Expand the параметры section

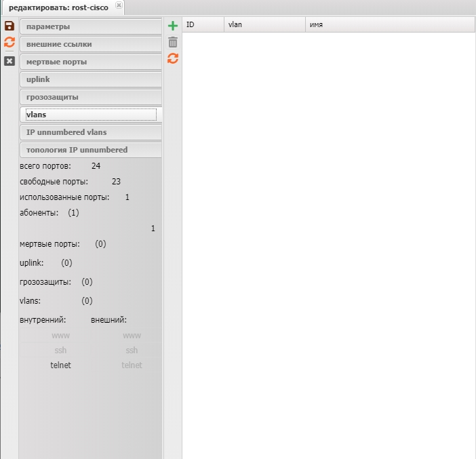pos(91,26)
